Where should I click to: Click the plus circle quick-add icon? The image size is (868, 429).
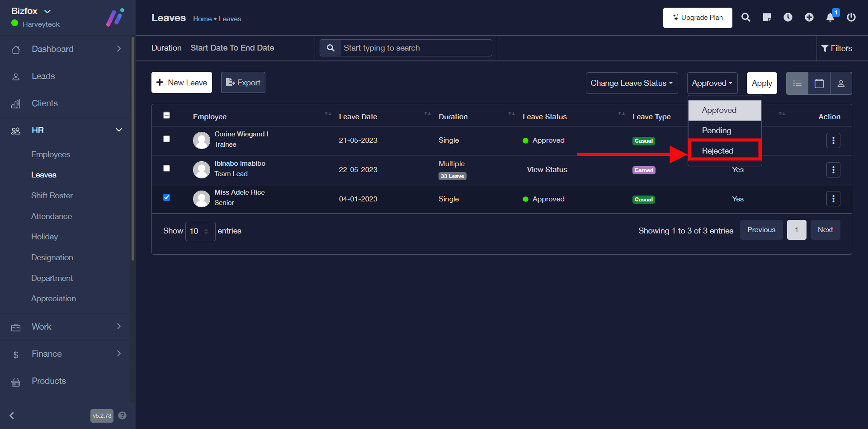pyautogui.click(x=809, y=18)
